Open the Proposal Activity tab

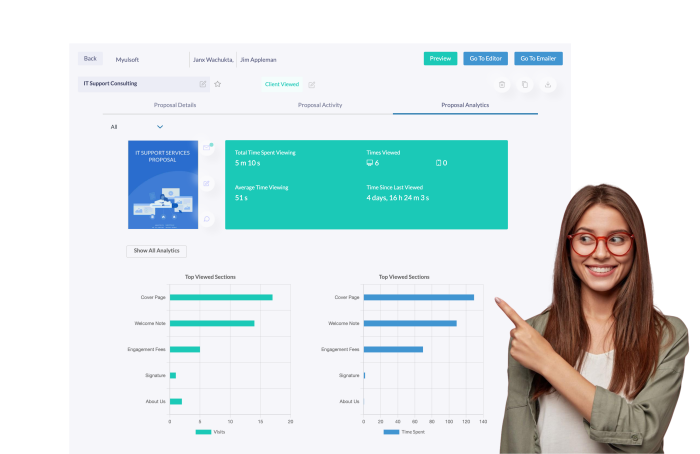tap(320, 105)
